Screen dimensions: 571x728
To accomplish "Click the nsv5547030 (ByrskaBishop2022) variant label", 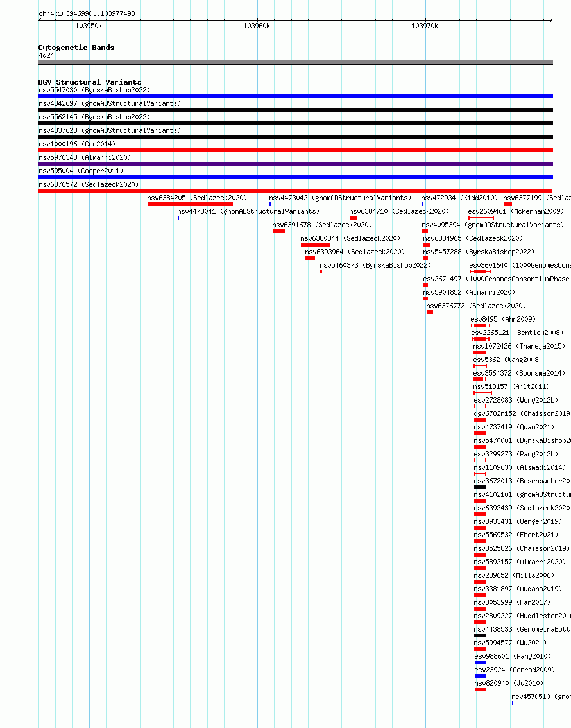I will click(94, 90).
